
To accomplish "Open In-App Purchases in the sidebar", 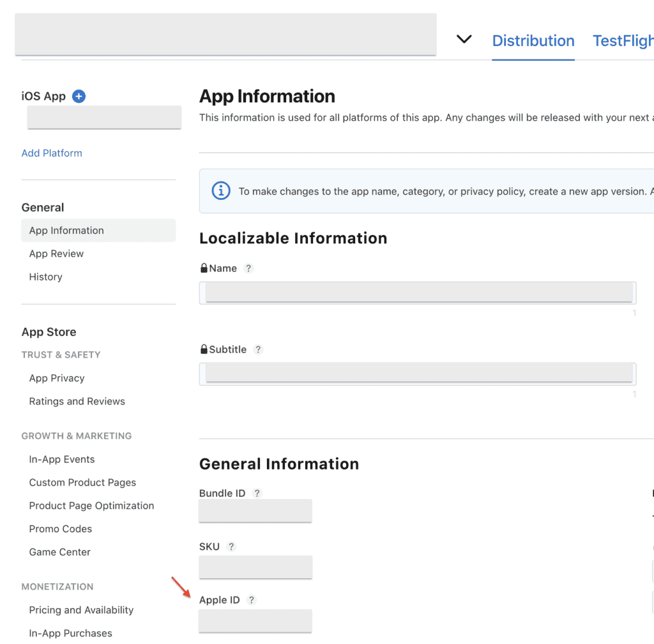I will [x=70, y=633].
